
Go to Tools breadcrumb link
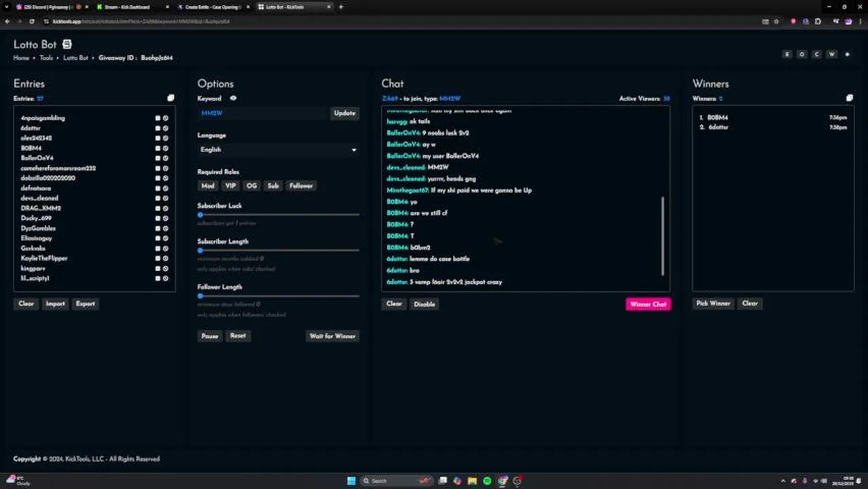point(46,58)
